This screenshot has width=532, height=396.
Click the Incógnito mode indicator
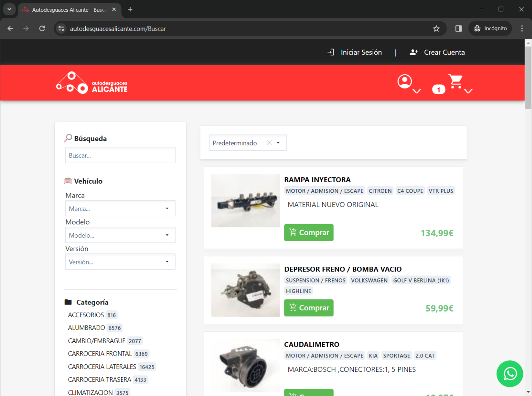click(x=490, y=28)
